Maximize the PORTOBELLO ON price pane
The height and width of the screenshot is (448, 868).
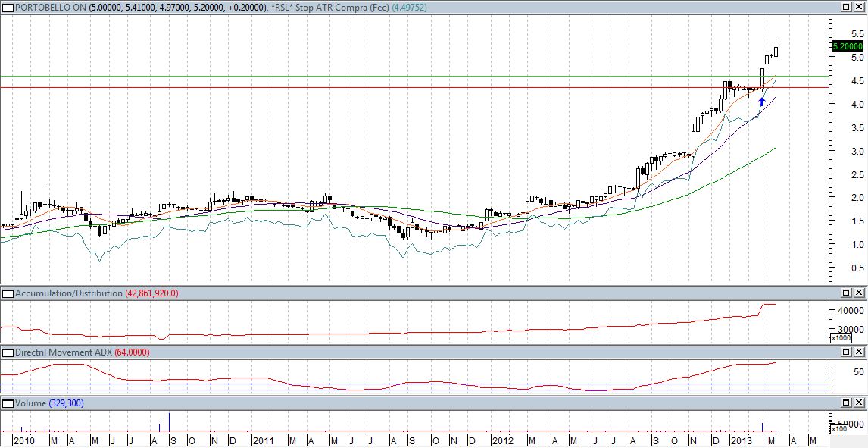(x=848, y=7)
